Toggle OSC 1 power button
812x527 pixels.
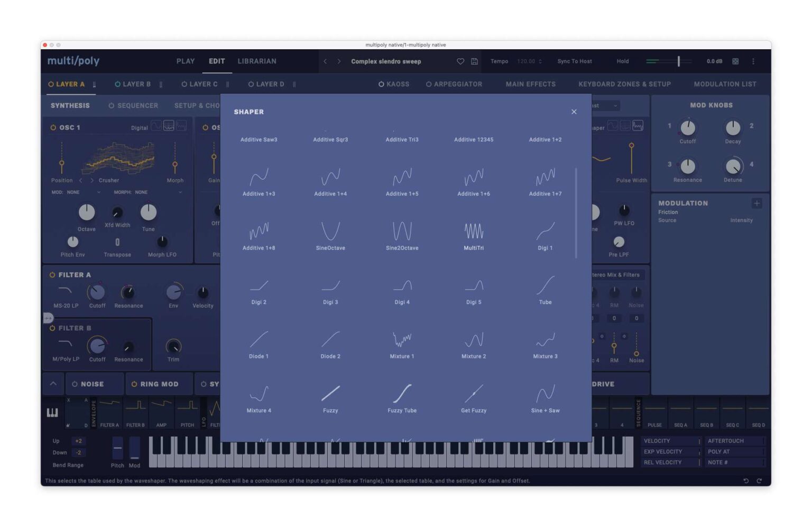[x=53, y=127]
